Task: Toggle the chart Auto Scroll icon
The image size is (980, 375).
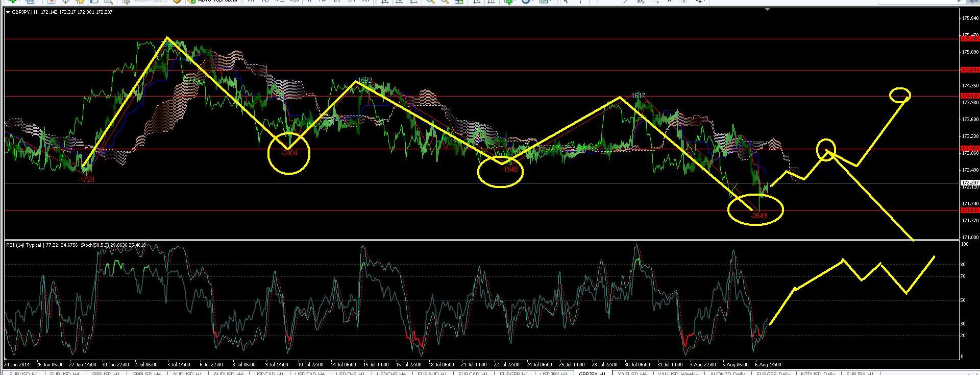Action: (476, 2)
